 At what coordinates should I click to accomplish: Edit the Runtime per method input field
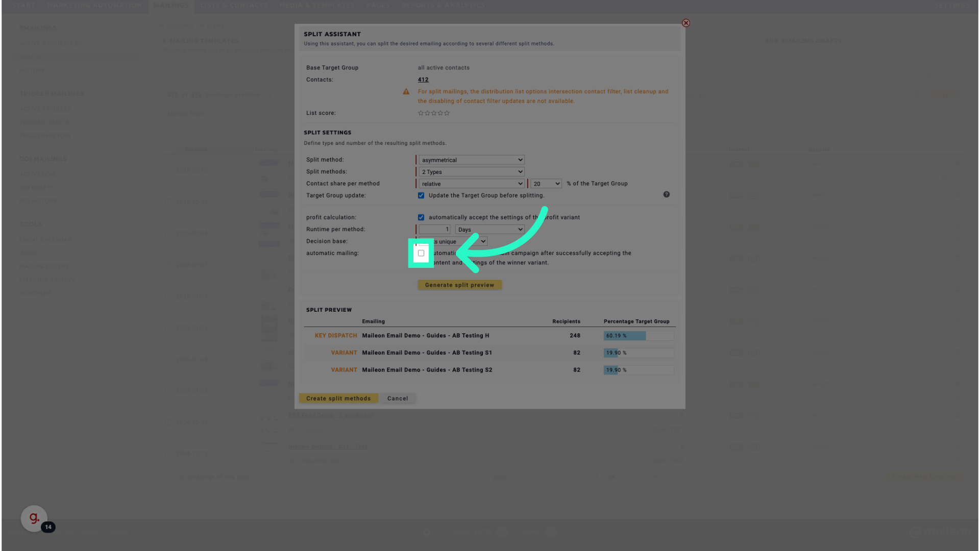tap(434, 230)
